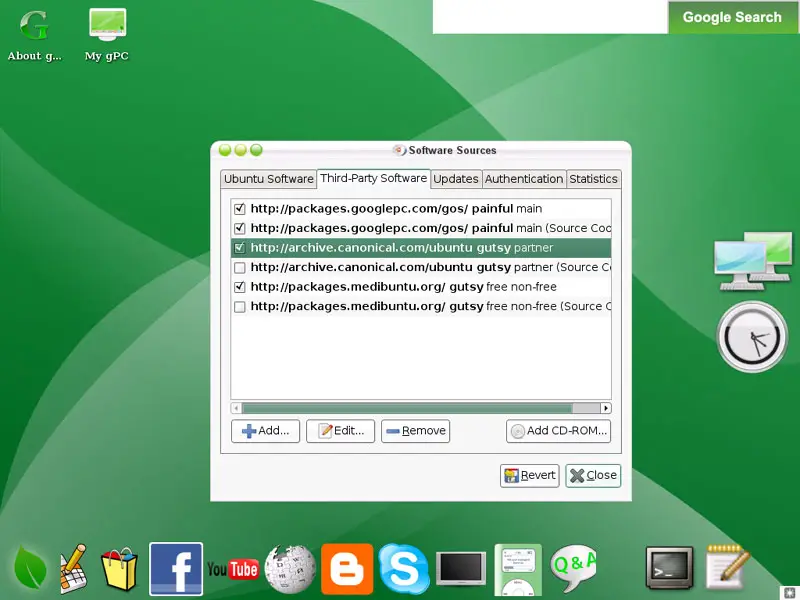Uncheck googlepc painful main Source Code entry
Screen dimensions: 800x600
239,228
